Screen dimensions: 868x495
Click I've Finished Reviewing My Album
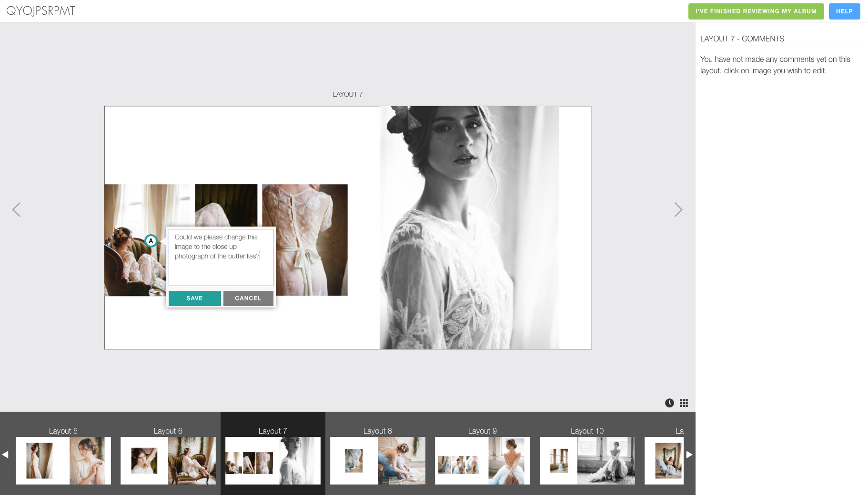(756, 11)
